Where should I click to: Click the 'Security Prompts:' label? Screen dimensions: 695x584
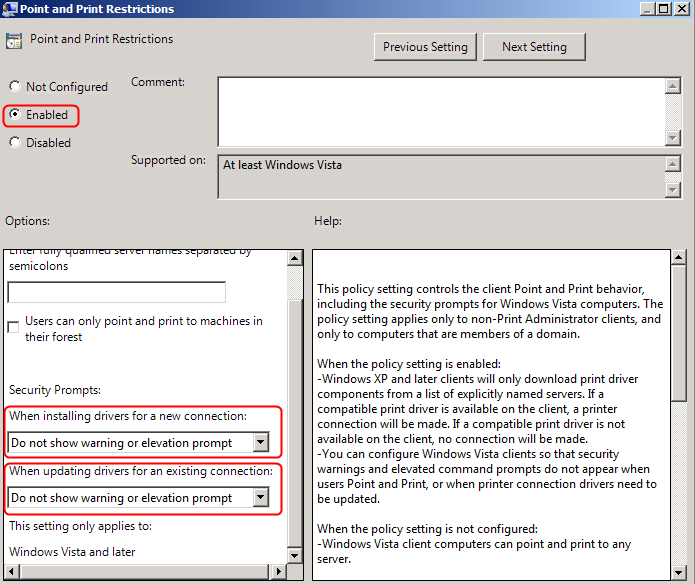55,390
